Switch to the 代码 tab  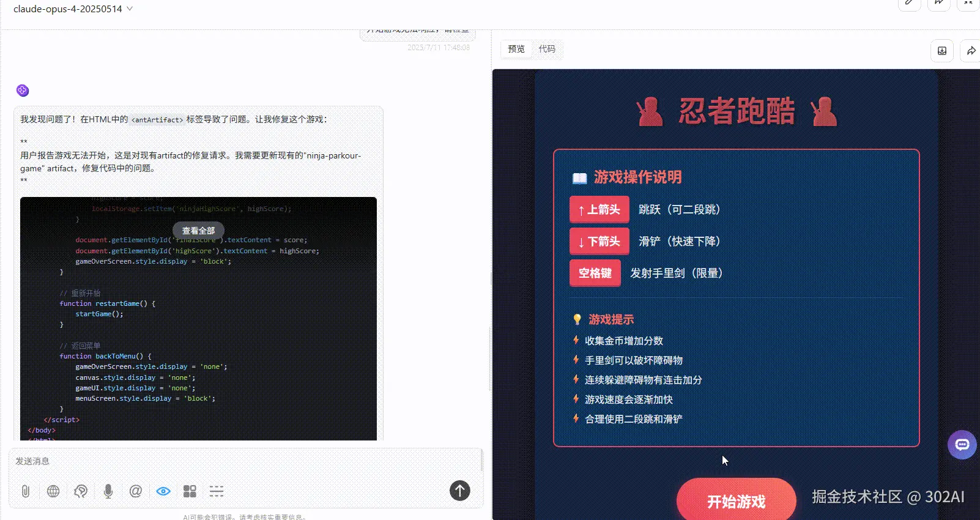pyautogui.click(x=547, y=49)
